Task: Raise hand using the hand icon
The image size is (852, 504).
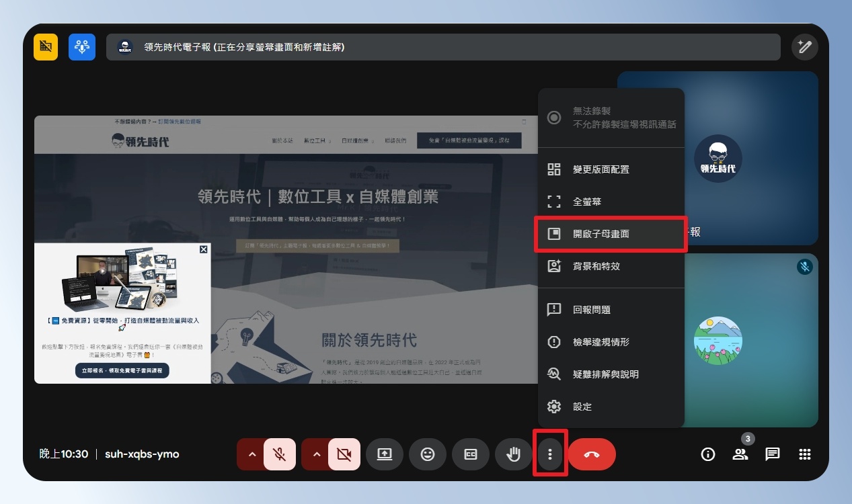Action: pos(514,454)
